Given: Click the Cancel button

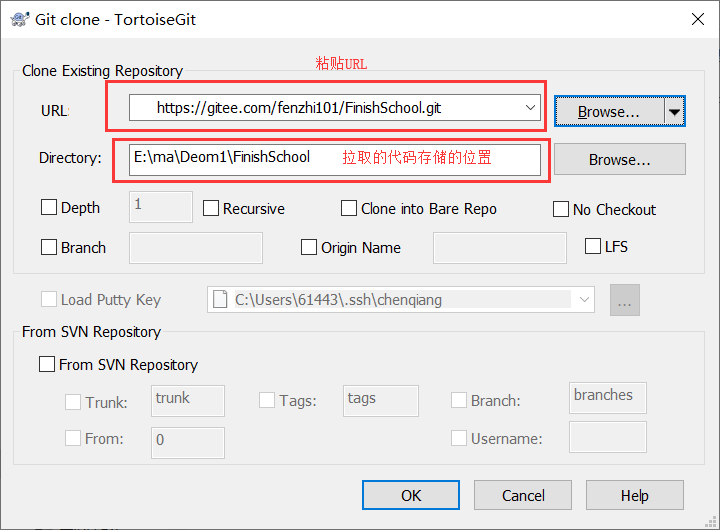Looking at the screenshot, I should click(523, 495).
